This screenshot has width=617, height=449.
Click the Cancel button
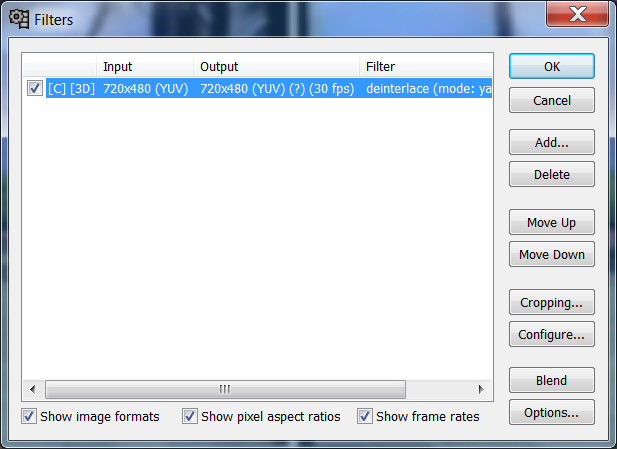click(552, 100)
